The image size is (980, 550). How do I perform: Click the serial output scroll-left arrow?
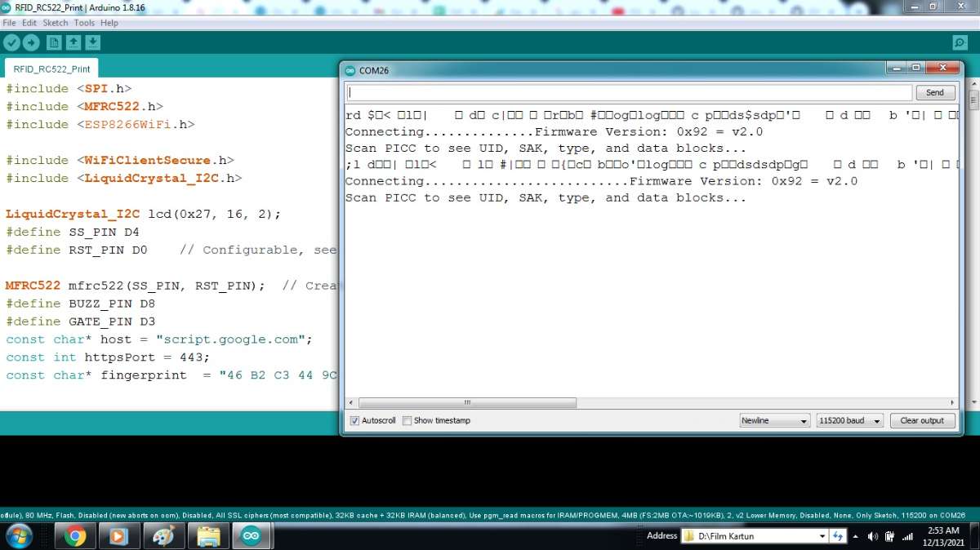point(351,403)
